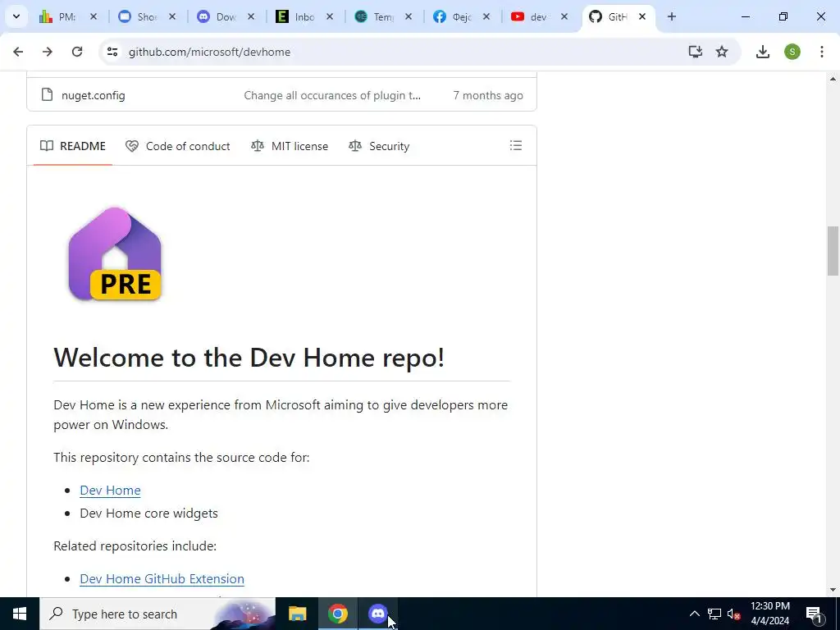Select the Code of conduct tab

178,146
